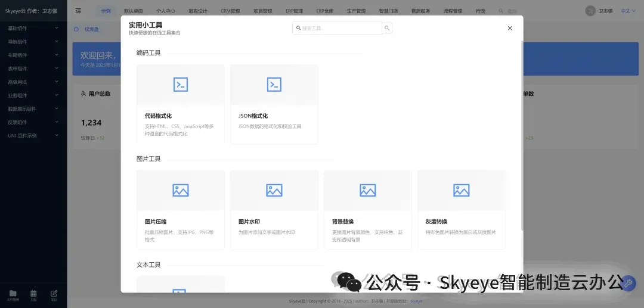Click the floating wrench tools button
Viewport: 644px width, 308px height.
[x=628, y=283]
